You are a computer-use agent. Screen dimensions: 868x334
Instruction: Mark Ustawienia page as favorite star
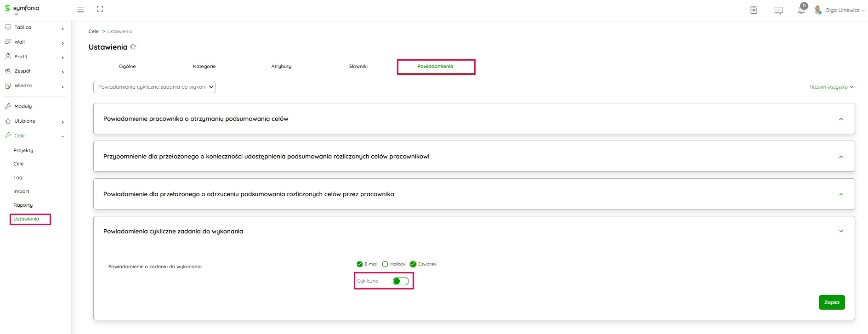pos(133,47)
